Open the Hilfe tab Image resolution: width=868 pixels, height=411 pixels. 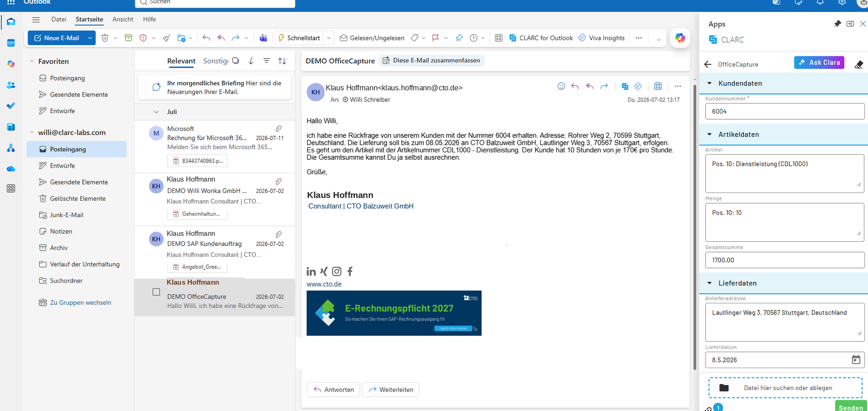point(150,19)
